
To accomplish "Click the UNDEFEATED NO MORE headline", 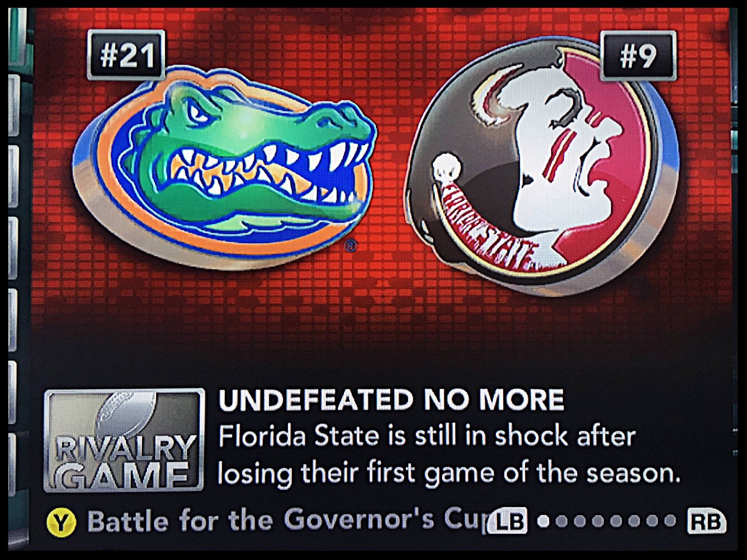I will 391,400.
